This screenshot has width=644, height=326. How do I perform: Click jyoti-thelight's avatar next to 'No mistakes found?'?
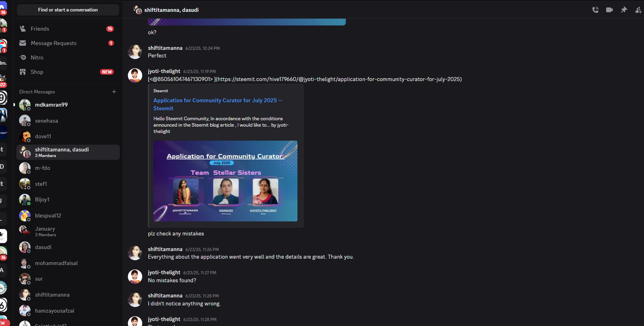(135, 276)
